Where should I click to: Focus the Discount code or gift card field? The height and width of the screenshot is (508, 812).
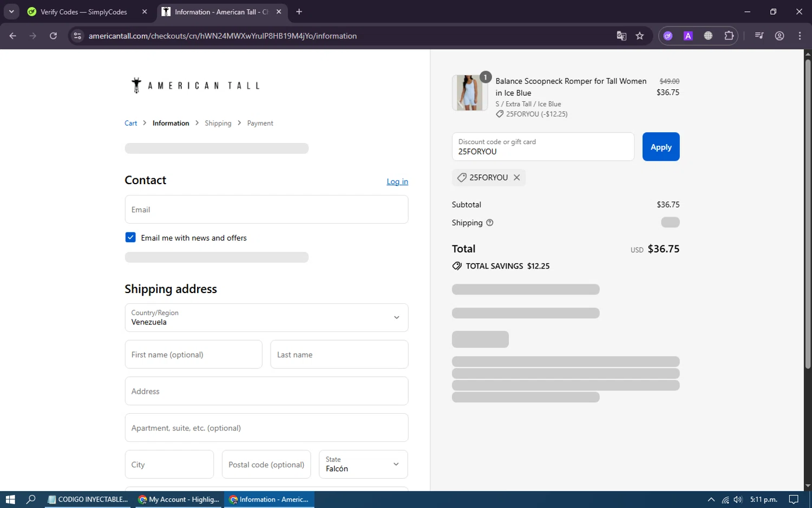(x=543, y=147)
